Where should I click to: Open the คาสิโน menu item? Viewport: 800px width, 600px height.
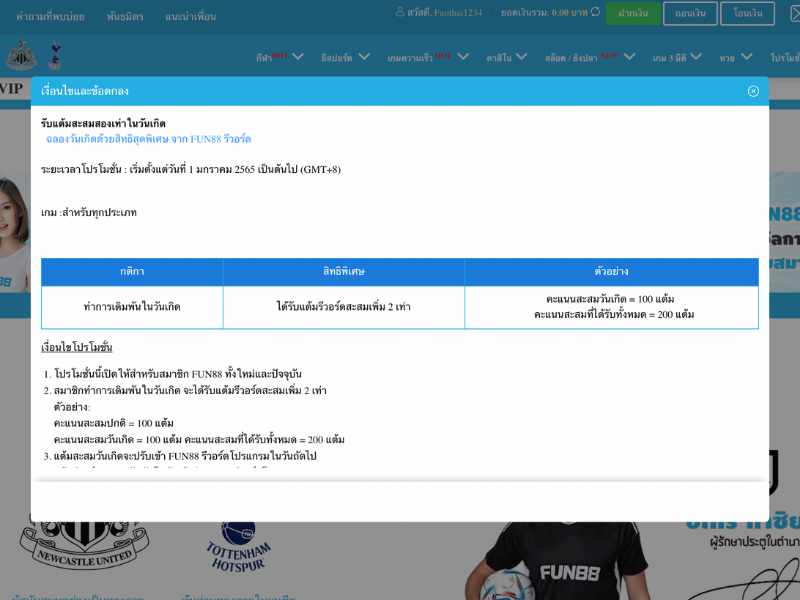499,58
